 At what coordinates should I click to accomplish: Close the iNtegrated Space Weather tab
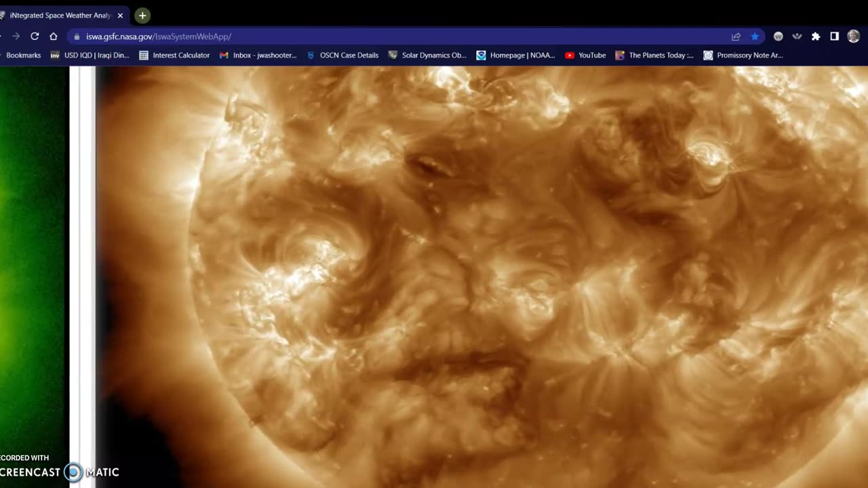(120, 15)
